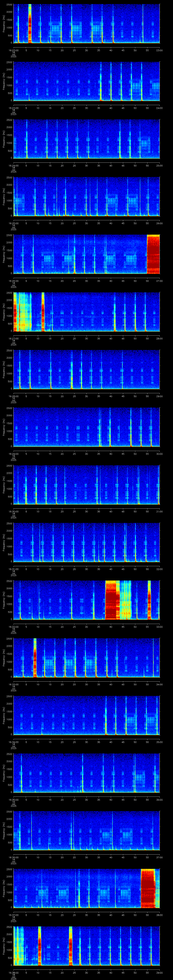Click the 25:00 end time label
173x980 pixels.
tap(159, 166)
